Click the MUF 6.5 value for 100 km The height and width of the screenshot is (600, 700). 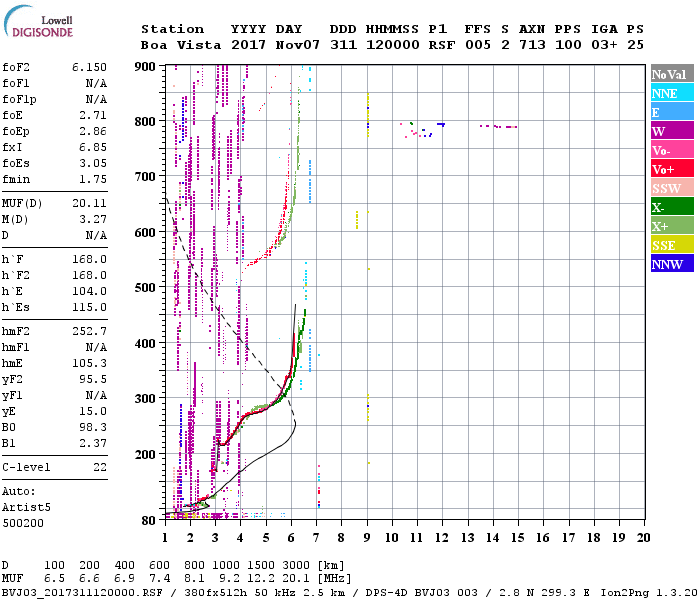[54, 579]
